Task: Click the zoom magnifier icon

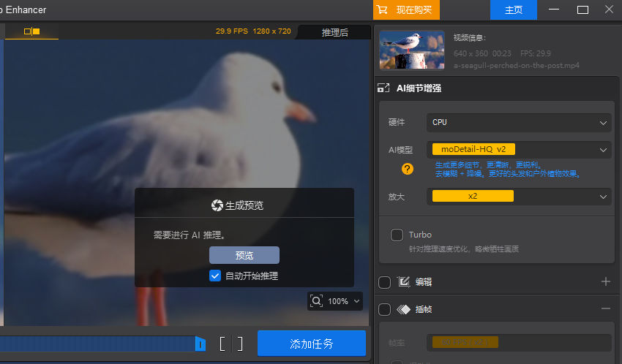Action: pyautogui.click(x=316, y=301)
